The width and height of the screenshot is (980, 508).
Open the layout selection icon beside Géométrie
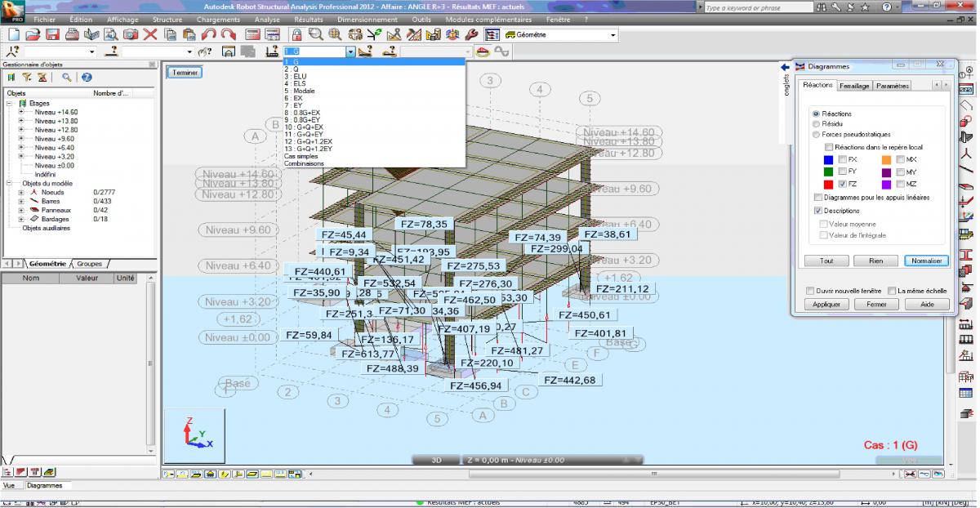pyautogui.click(x=492, y=35)
